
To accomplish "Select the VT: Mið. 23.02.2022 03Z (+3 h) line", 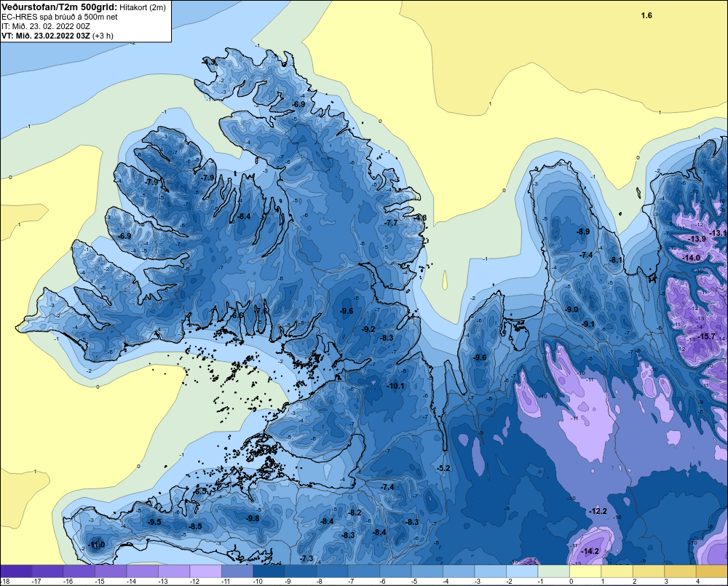I will (57, 36).
